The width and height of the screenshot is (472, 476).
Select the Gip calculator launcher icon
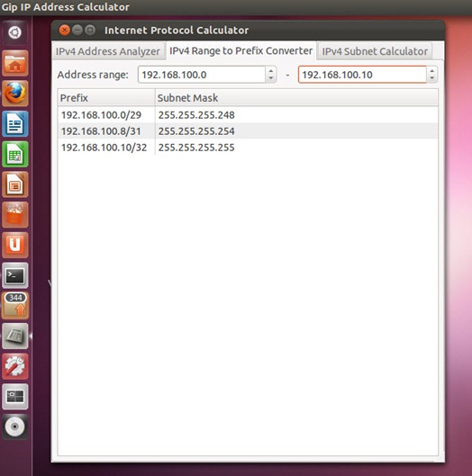15,336
